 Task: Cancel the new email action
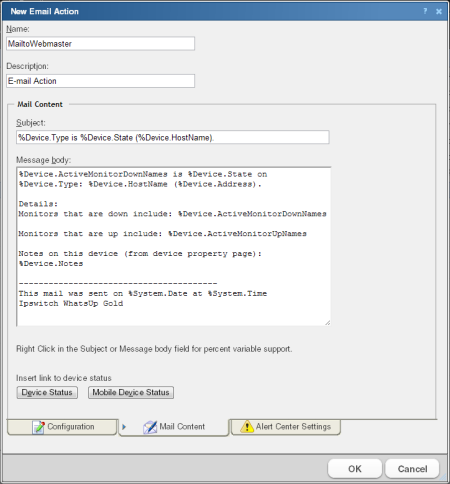tap(412, 469)
